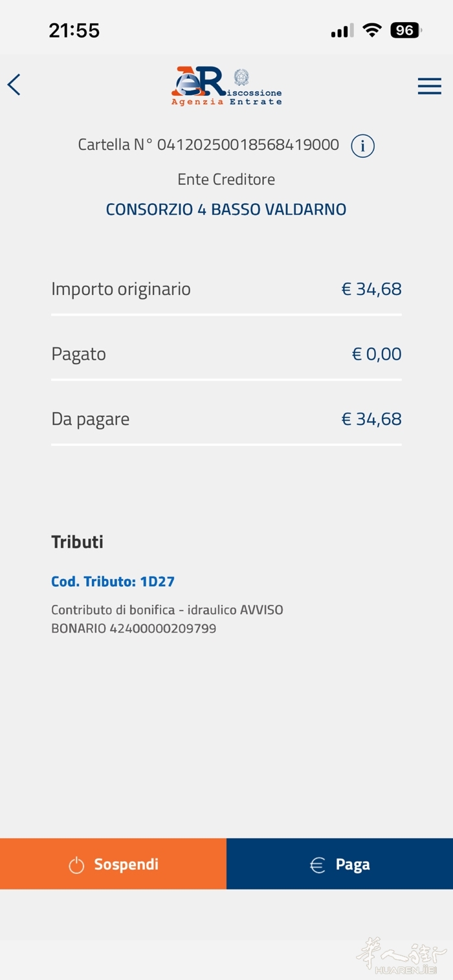Tap the back arrow icon
This screenshot has height=980, width=453.
click(14, 85)
